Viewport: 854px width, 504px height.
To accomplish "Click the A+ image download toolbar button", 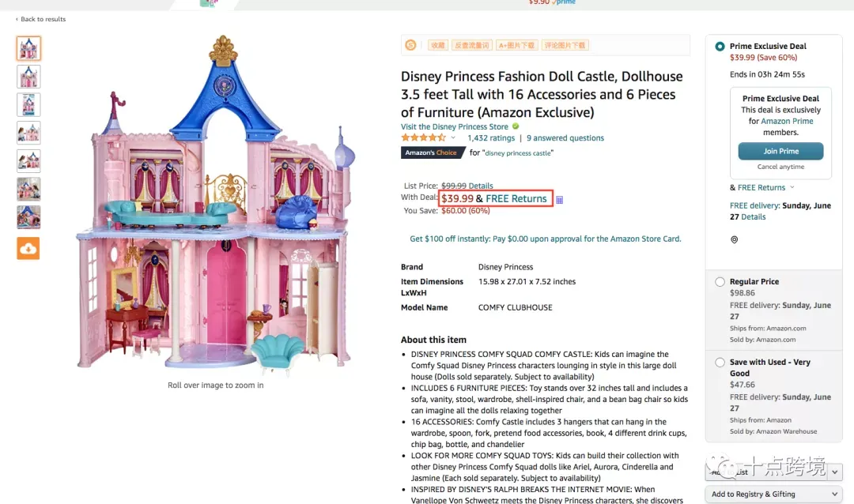I will [x=516, y=45].
